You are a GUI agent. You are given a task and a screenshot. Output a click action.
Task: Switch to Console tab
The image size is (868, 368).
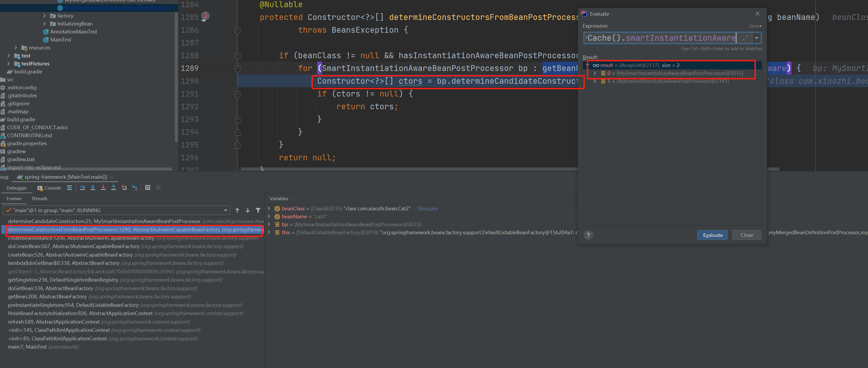click(49, 188)
